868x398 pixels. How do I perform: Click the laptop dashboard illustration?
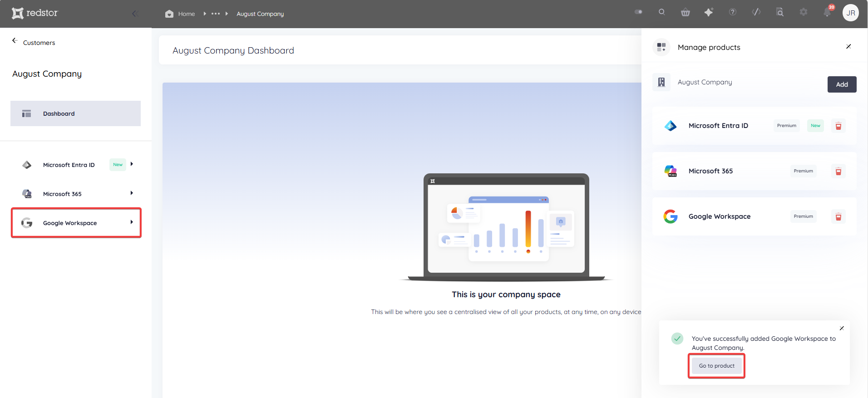(x=506, y=227)
